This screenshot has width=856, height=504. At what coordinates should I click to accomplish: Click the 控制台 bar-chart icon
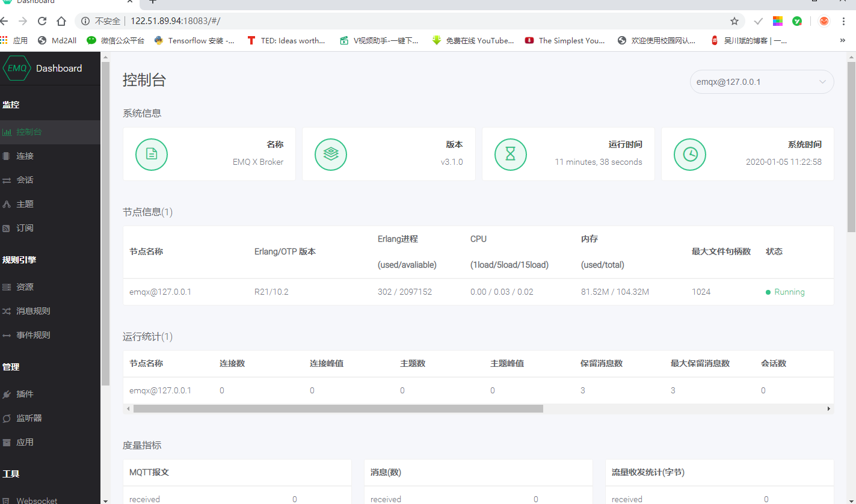(7, 132)
